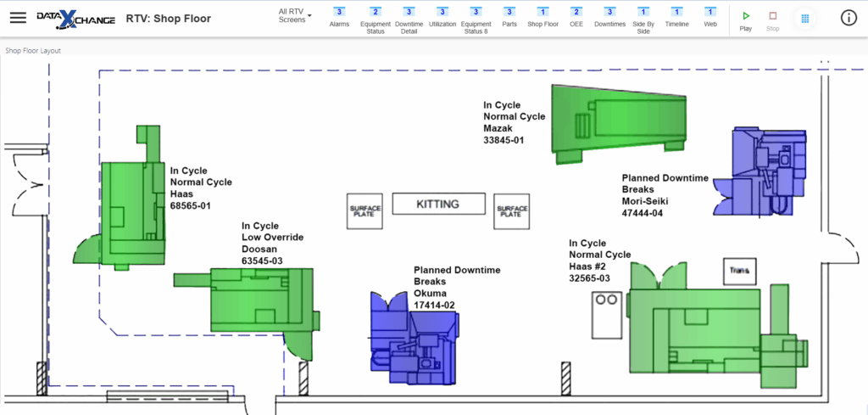Viewport: 868px width, 415px height.
Task: Start screen rotation with Play
Action: [746, 21]
